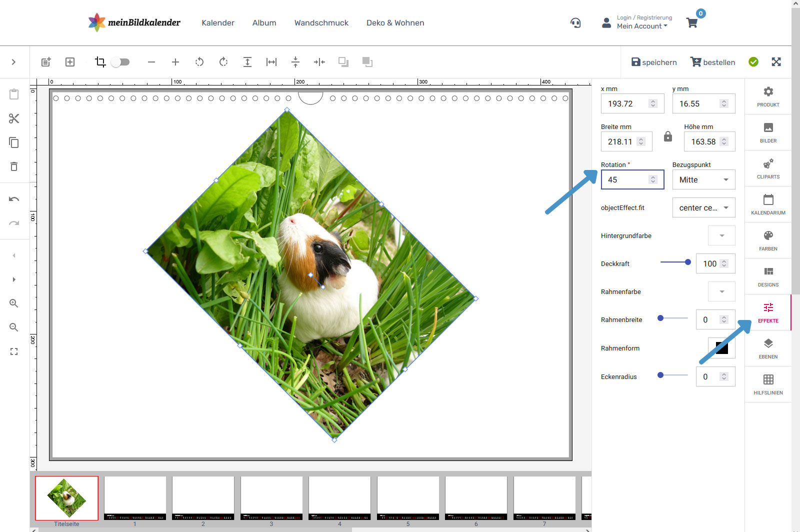
Task: Click the speichern button
Action: [x=653, y=62]
